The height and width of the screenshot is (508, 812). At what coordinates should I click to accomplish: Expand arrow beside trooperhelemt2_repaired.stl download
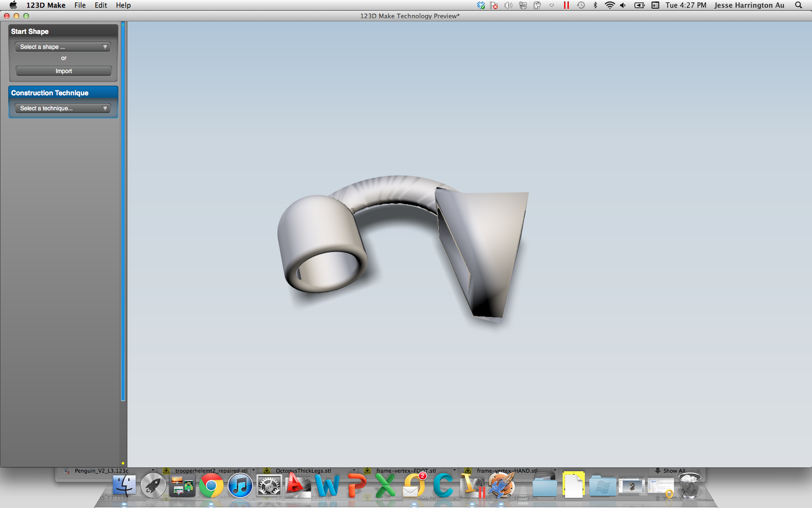[253, 470]
